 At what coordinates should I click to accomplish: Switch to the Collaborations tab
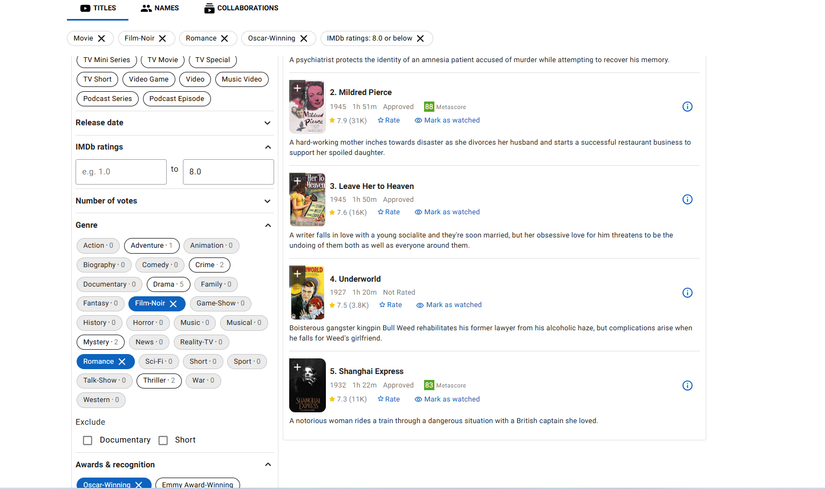click(x=242, y=8)
